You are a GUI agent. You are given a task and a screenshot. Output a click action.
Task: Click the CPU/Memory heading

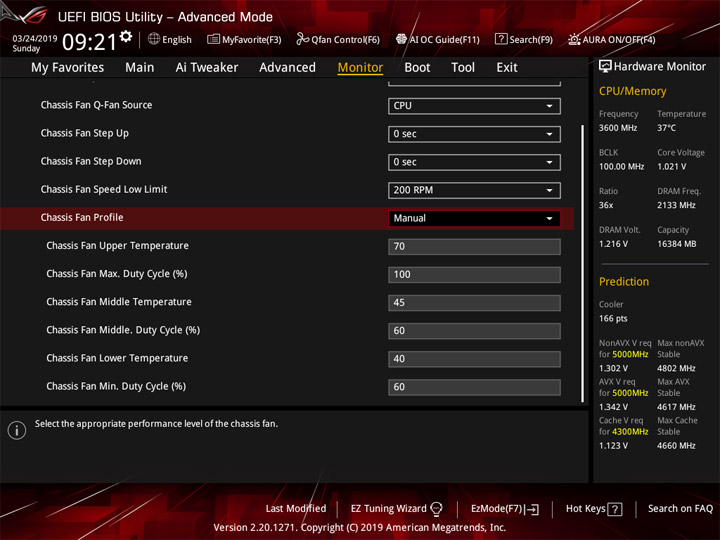632,91
